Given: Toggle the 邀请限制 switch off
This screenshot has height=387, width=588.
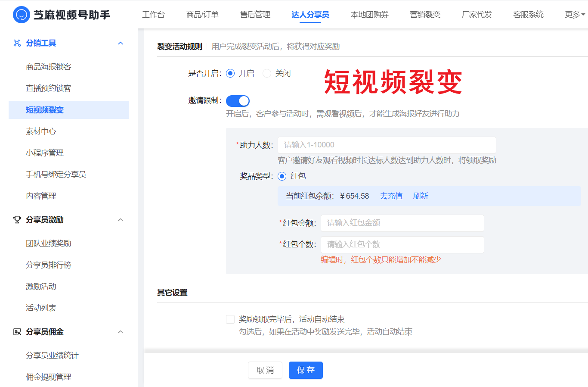Looking at the screenshot, I should pos(238,101).
